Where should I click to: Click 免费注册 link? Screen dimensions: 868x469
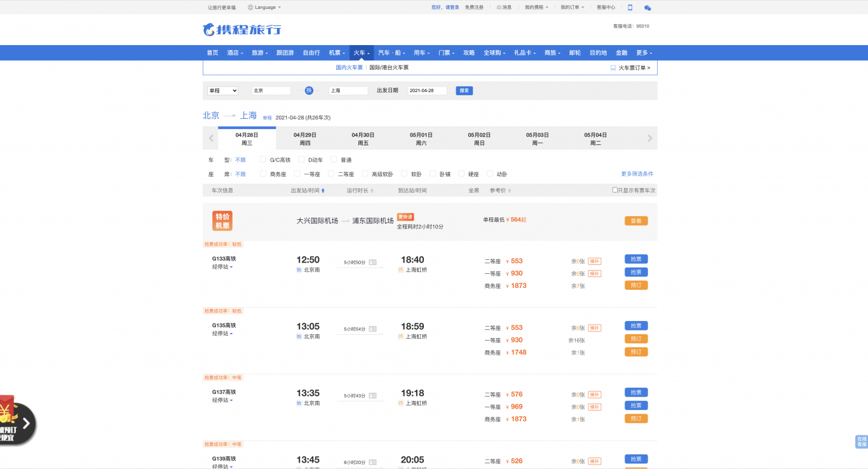tap(474, 8)
